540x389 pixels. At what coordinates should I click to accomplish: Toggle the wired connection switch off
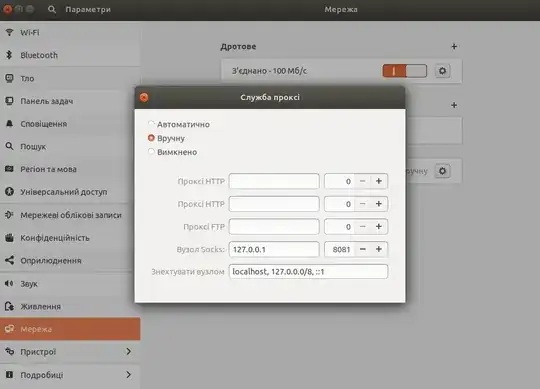pyautogui.click(x=404, y=71)
